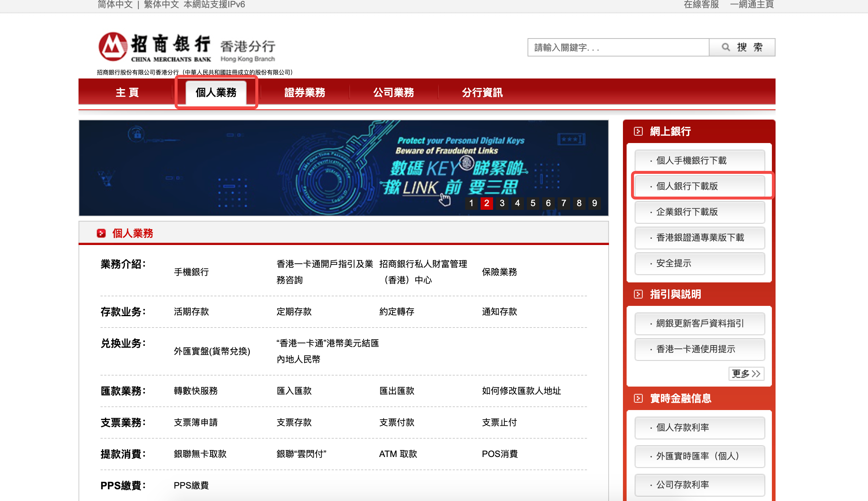Show banner slide 6
The image size is (868, 501).
(x=548, y=203)
